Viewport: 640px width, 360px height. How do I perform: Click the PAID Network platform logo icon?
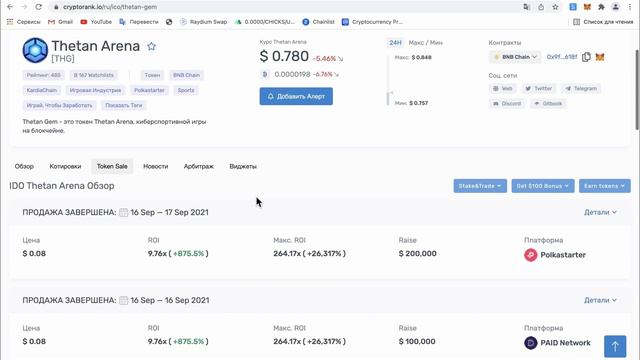pos(531,343)
